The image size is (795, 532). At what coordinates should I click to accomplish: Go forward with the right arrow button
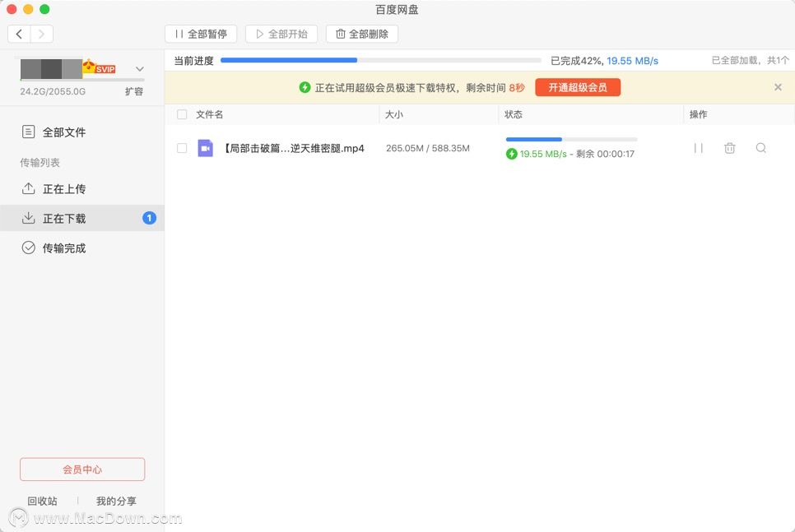[x=42, y=34]
